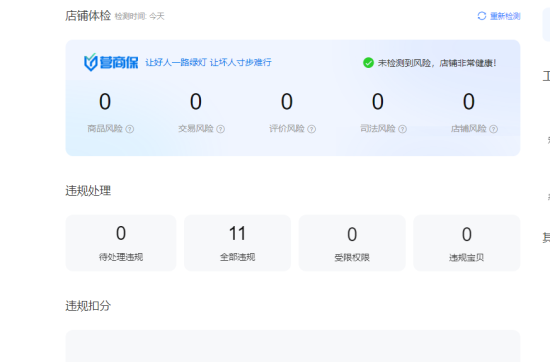The image size is (550, 362).
Task: Click the help icon beside 店铺风险
Action: click(494, 129)
